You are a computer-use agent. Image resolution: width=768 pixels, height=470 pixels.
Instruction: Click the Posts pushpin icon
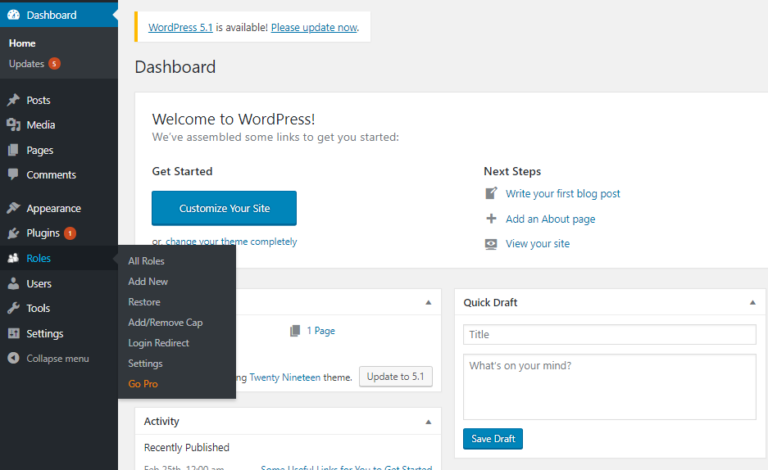(13, 100)
